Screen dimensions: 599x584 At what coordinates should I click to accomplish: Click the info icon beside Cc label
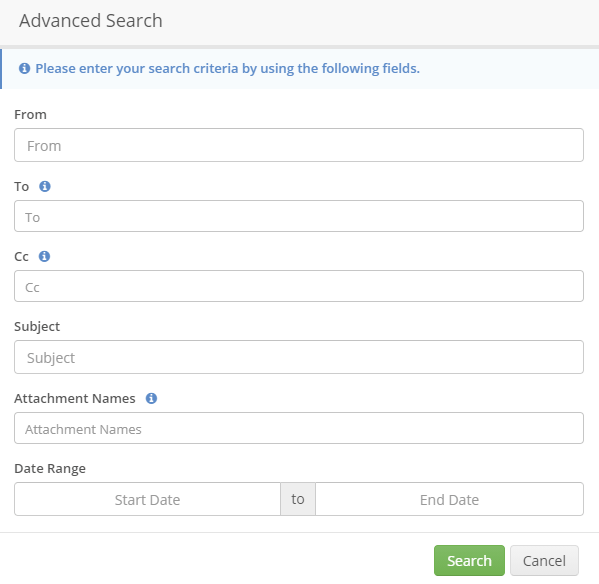[x=44, y=256]
